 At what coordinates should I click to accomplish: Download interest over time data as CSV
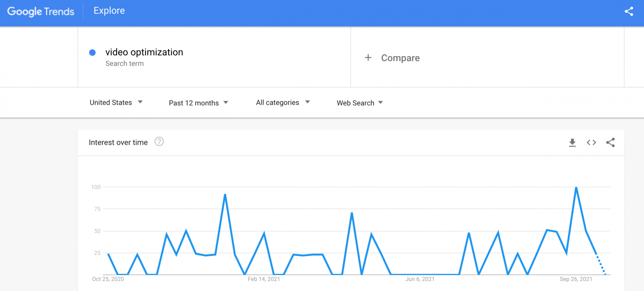(x=572, y=142)
